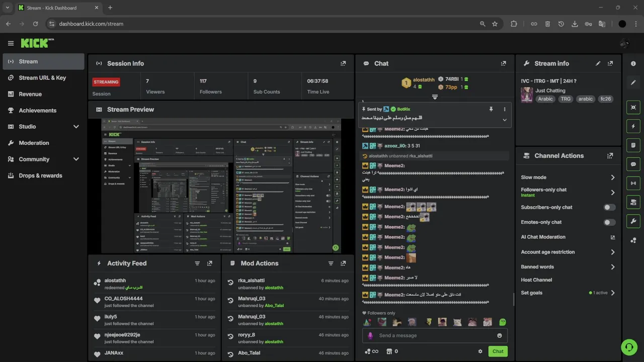Expand the Community sidebar section
Viewport: 644px width, 362px height.
(x=76, y=159)
